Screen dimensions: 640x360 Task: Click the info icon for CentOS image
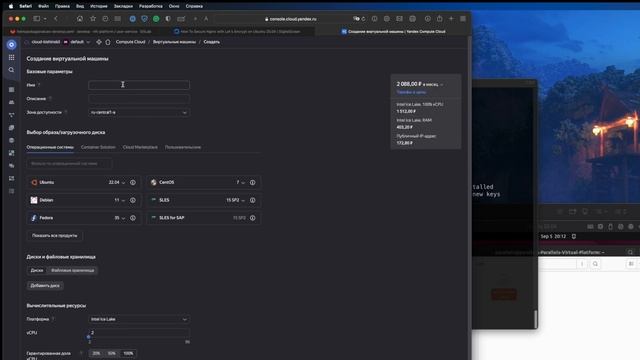(x=253, y=182)
